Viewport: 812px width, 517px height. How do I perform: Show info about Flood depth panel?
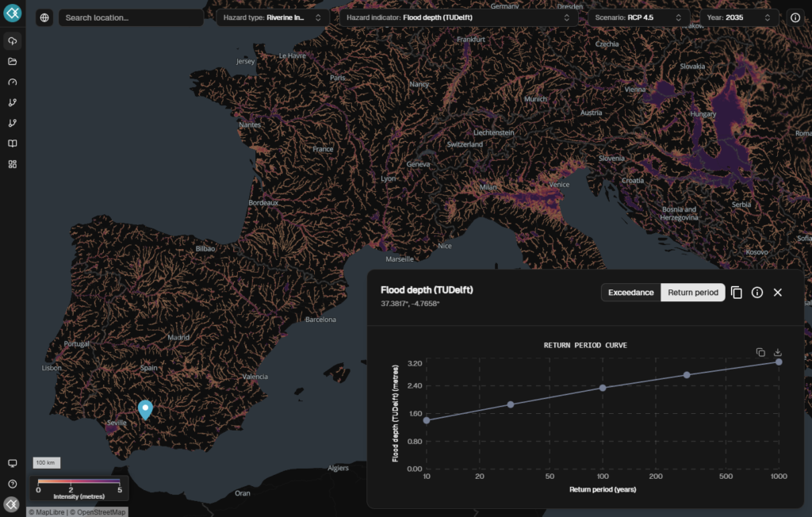757,292
